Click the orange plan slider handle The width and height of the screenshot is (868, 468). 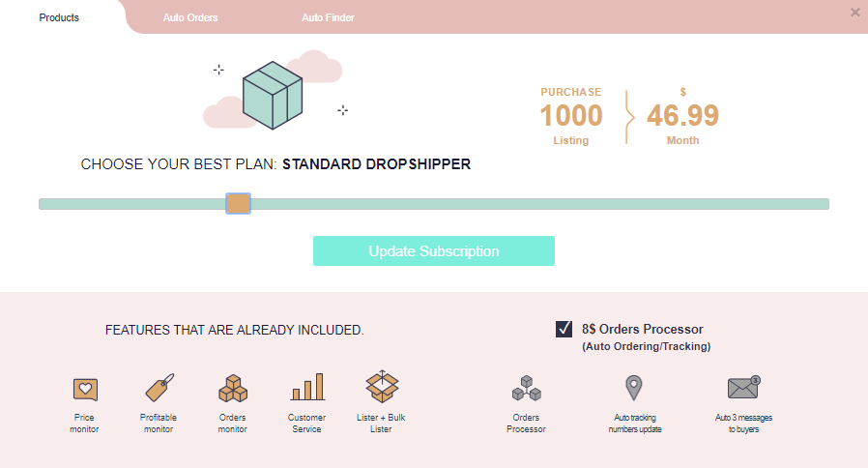[x=238, y=203]
